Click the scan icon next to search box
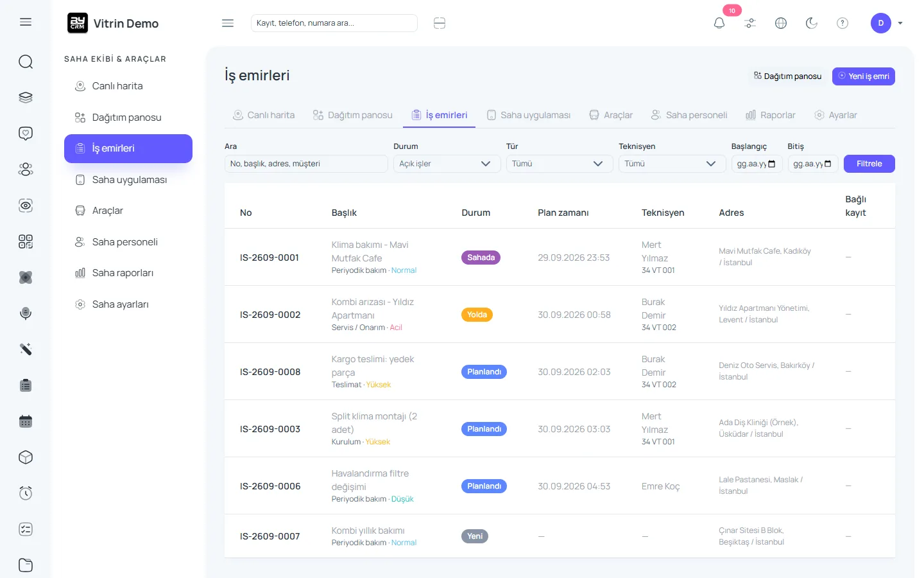Viewport: 924px width, 578px height. click(440, 23)
